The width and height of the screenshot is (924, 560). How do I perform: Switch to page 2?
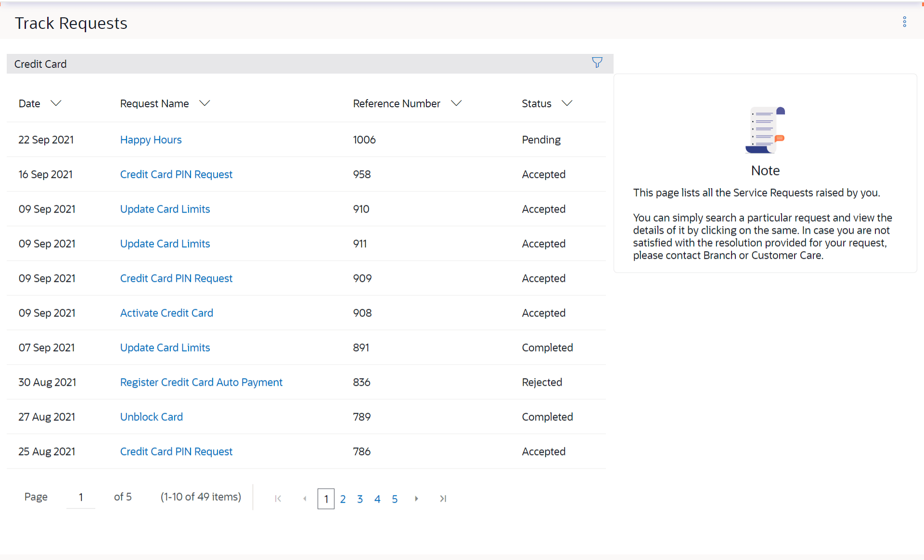coord(343,499)
